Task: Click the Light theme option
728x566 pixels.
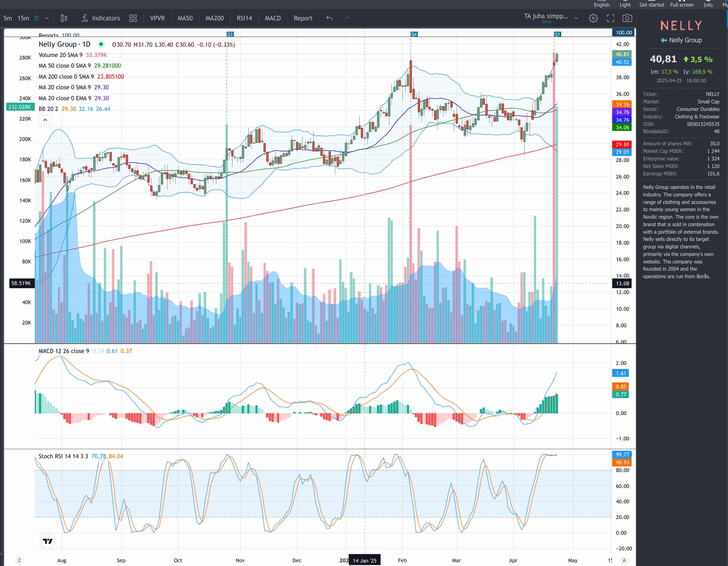Action: point(625,5)
